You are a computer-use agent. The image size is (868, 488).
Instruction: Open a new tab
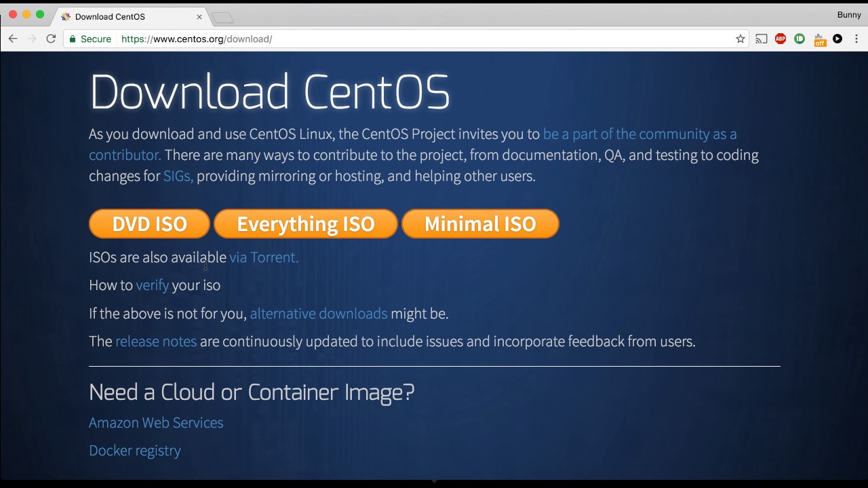tap(222, 17)
